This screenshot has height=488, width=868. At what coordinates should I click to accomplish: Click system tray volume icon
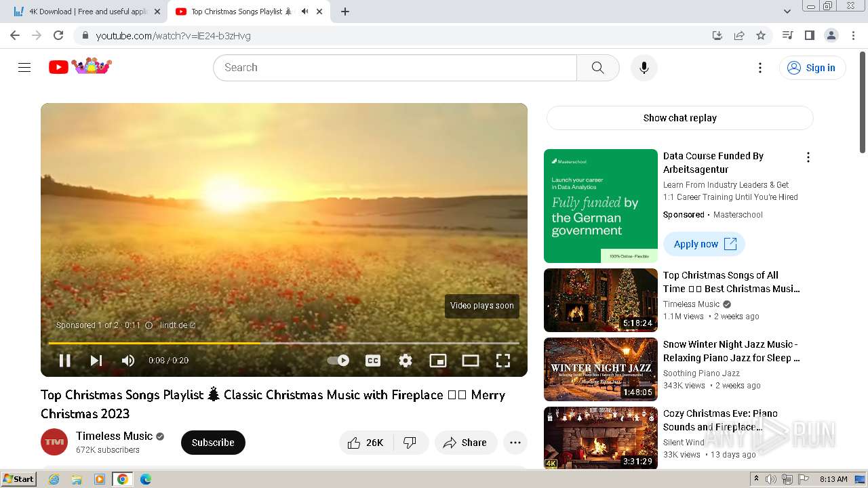coord(771,479)
